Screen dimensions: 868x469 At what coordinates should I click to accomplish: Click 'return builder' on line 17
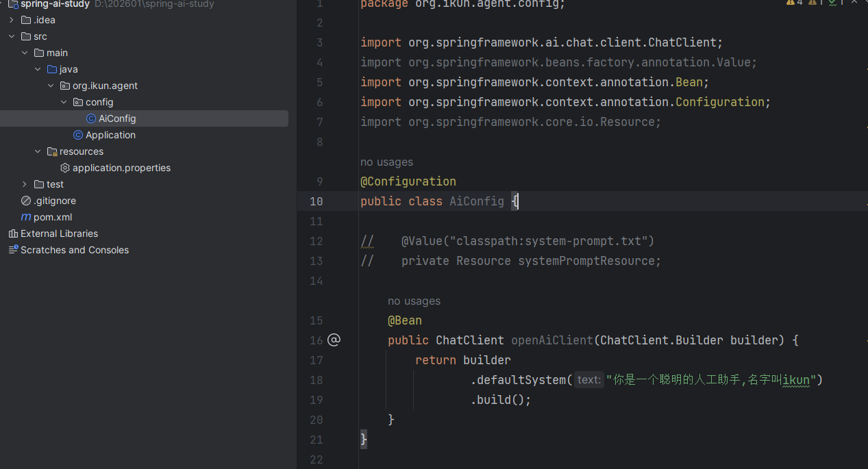(x=463, y=360)
